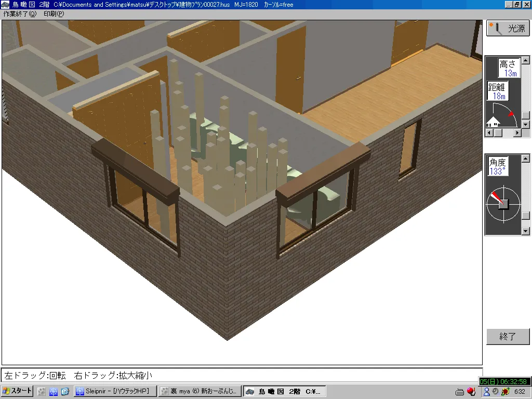The height and width of the screenshot is (399, 532).
Task: Click the 終了 exit button
Action: pyautogui.click(x=508, y=337)
